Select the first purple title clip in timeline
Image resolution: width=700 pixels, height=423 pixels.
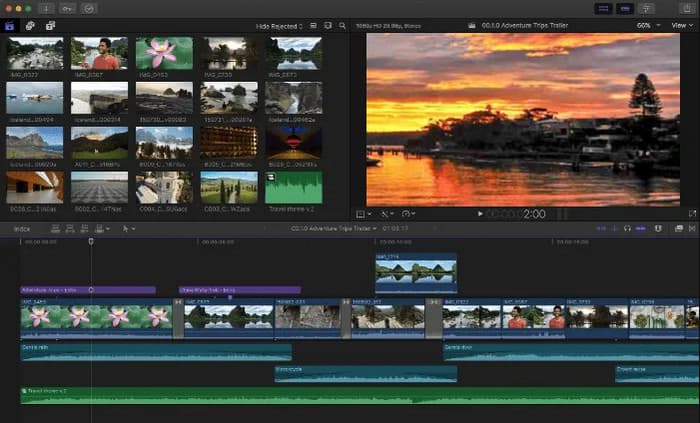click(x=88, y=290)
